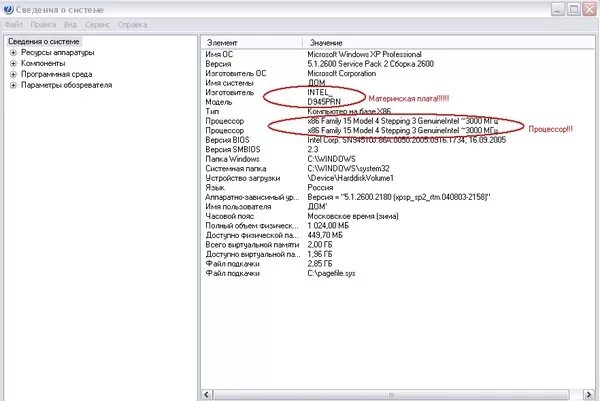Click the \Device\HarddiskVolume1 value

351,178
